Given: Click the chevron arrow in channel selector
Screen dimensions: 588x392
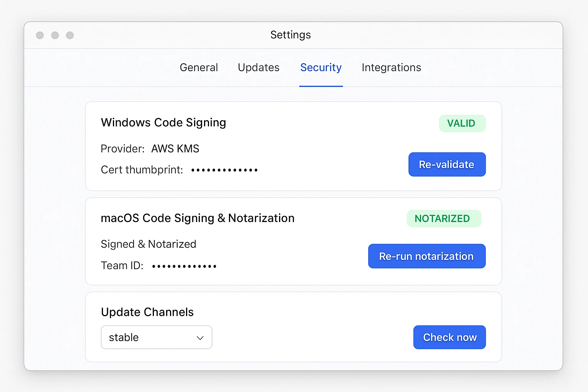Looking at the screenshot, I should (x=200, y=338).
